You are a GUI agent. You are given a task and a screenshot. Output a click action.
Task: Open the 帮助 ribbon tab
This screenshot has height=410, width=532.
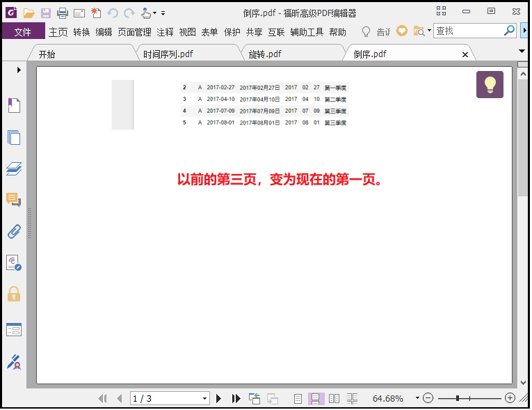point(337,32)
